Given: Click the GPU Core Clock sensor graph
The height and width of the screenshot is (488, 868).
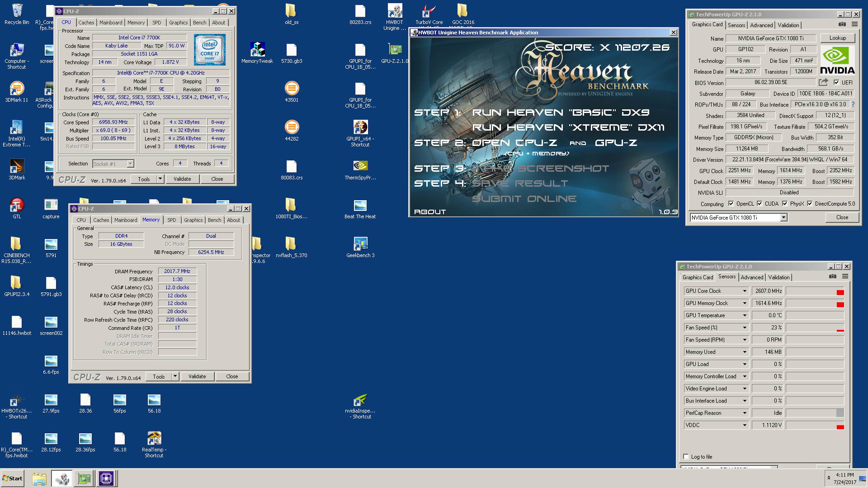Looking at the screenshot, I should tap(815, 291).
